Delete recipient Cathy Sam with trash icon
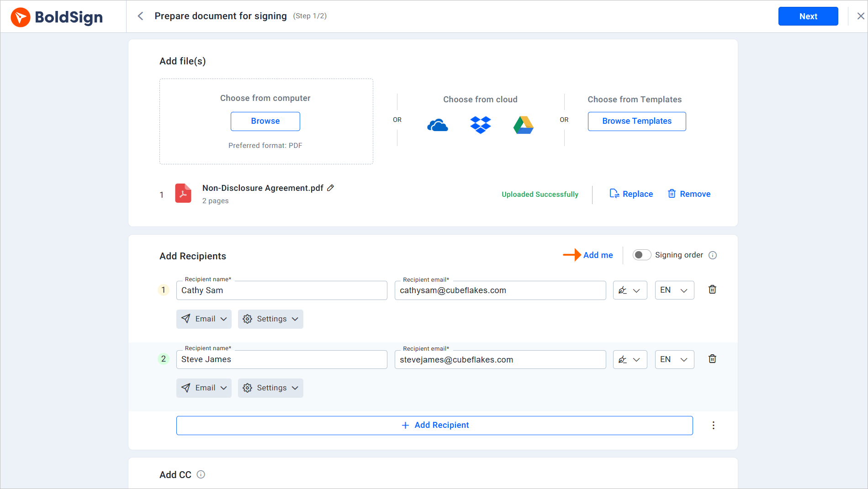Screen dimensions: 868x489 (712, 289)
